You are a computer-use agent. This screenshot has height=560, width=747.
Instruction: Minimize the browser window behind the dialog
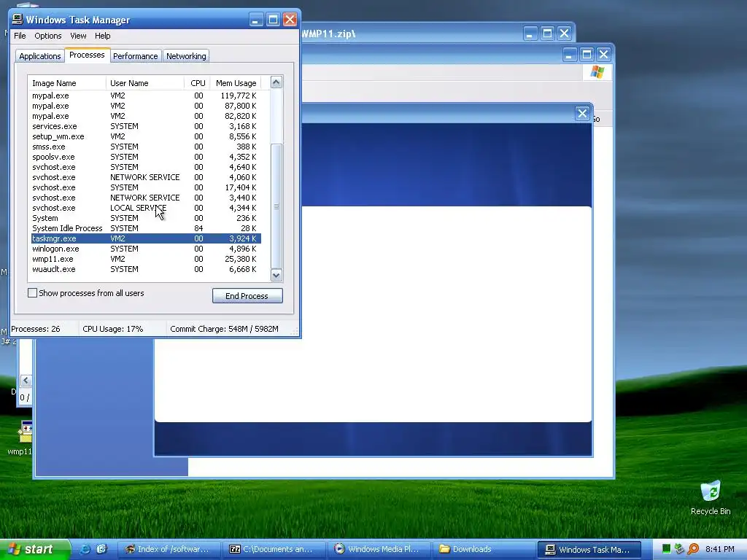(x=569, y=54)
